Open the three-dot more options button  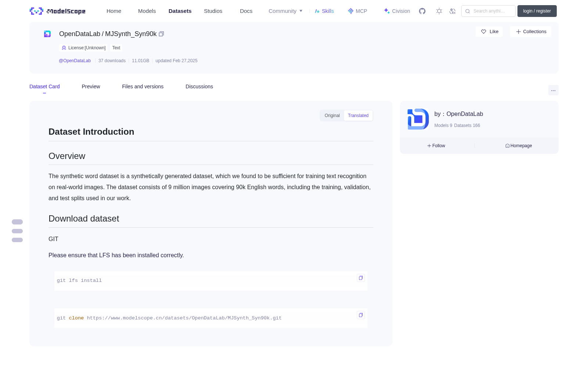coord(553,91)
